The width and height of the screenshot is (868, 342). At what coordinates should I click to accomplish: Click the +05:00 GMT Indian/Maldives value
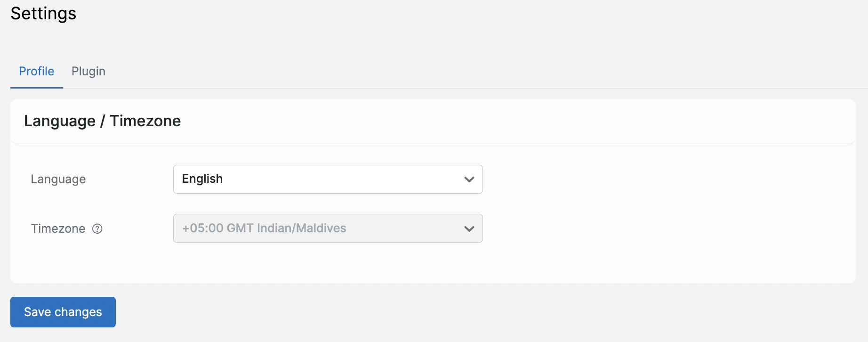(264, 228)
